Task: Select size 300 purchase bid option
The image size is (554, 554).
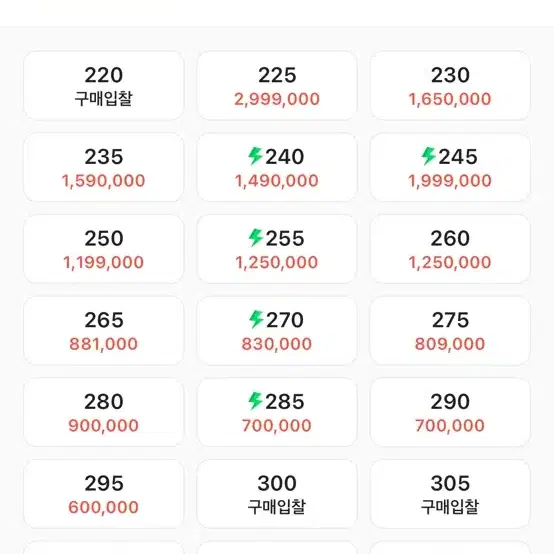Action: (277, 494)
